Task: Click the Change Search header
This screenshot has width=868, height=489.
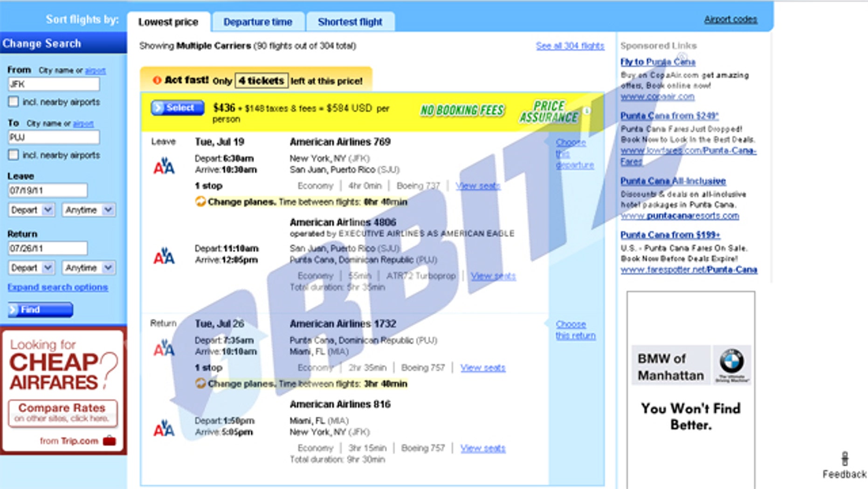Action: click(63, 43)
